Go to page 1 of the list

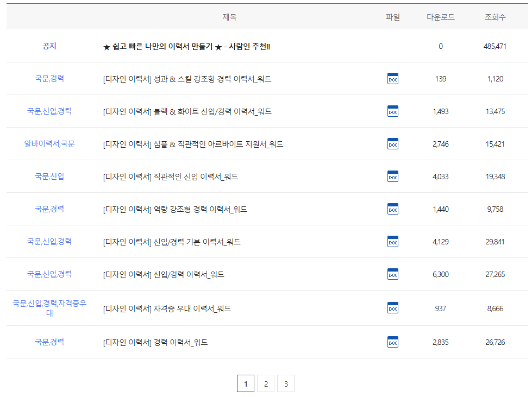point(245,383)
